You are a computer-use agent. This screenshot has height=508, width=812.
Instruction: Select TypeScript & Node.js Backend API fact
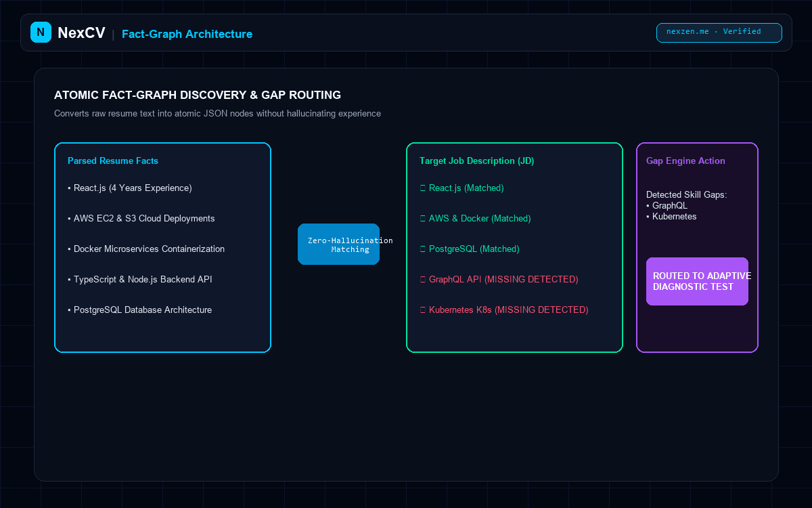click(x=140, y=279)
